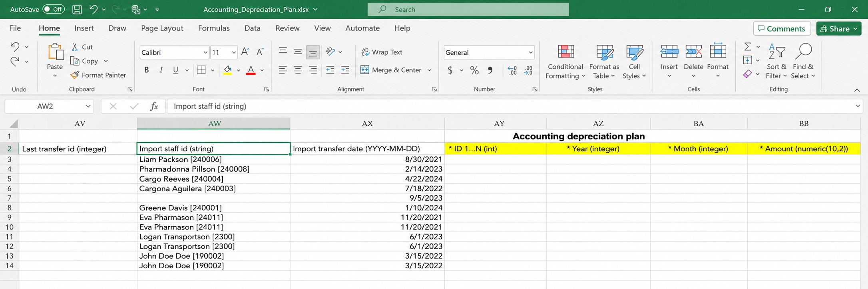Screen dimensions: 868x289
Task: Click the Paste button
Action: (x=55, y=56)
